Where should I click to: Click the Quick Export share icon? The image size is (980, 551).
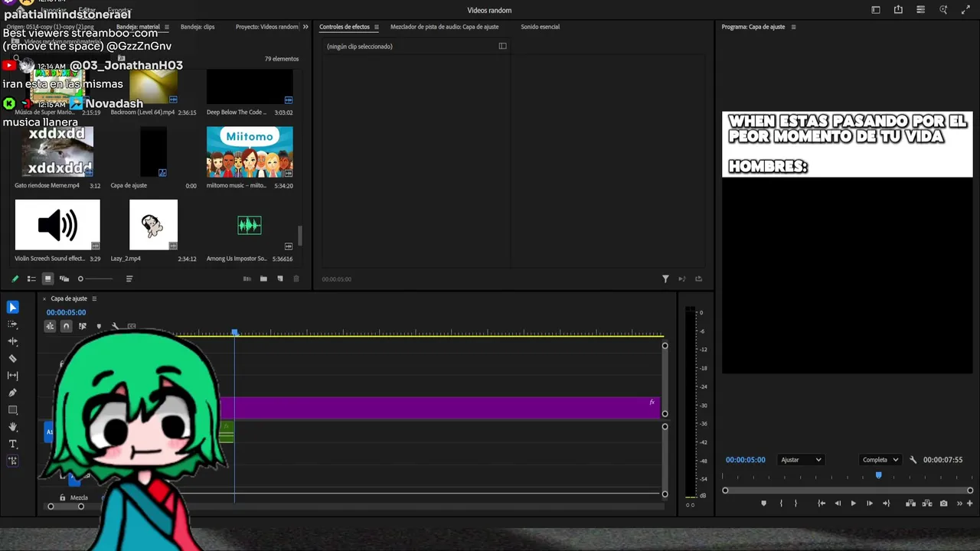898,10
